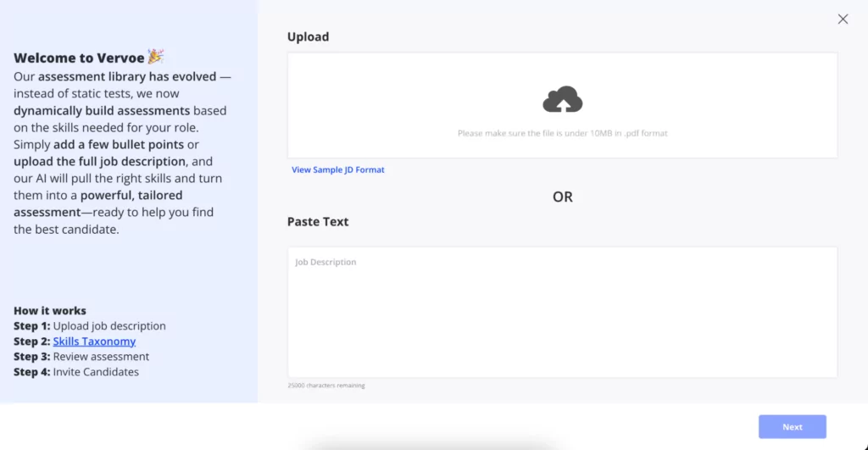Screen dimensions: 868x450
Task: Click the 'Welcome to Vervoe' heading
Action: click(x=79, y=58)
